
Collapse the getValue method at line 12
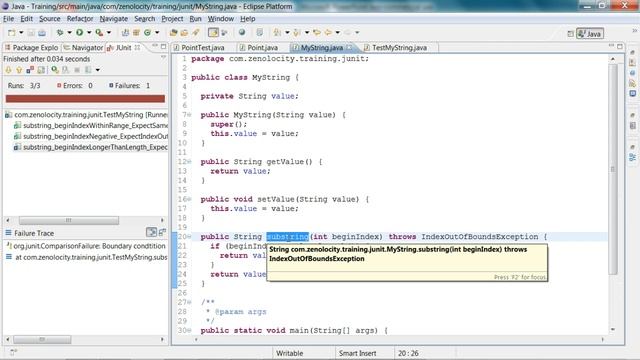click(189, 162)
